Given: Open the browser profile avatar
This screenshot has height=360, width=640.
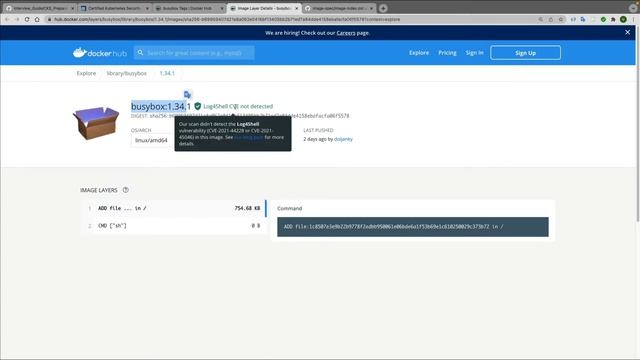Looking at the screenshot, I should click(x=623, y=19).
